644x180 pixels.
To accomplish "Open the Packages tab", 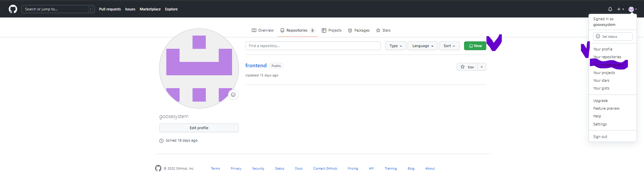I will pyautogui.click(x=359, y=30).
